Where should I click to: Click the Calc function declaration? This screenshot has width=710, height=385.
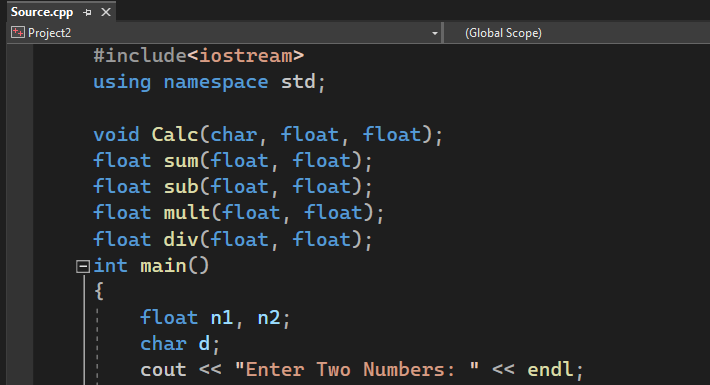pos(268,135)
